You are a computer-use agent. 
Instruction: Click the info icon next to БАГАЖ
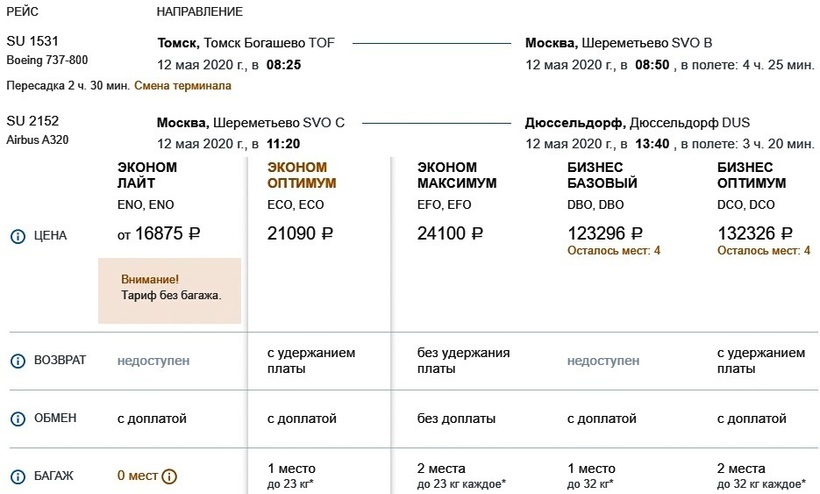click(17, 476)
